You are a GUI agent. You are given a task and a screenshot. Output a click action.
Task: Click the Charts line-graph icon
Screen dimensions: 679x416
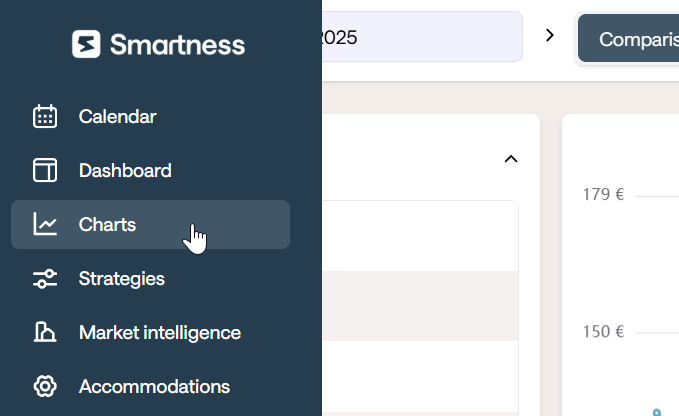45,224
